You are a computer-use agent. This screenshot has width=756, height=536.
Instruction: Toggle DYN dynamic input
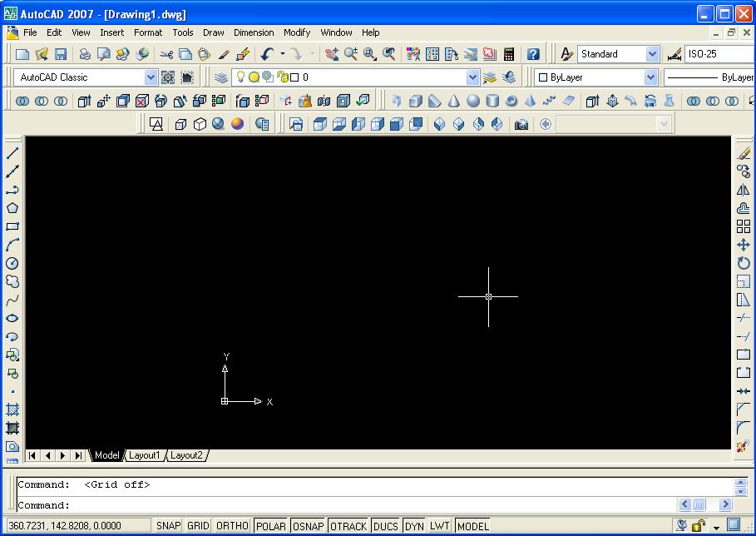[414, 526]
